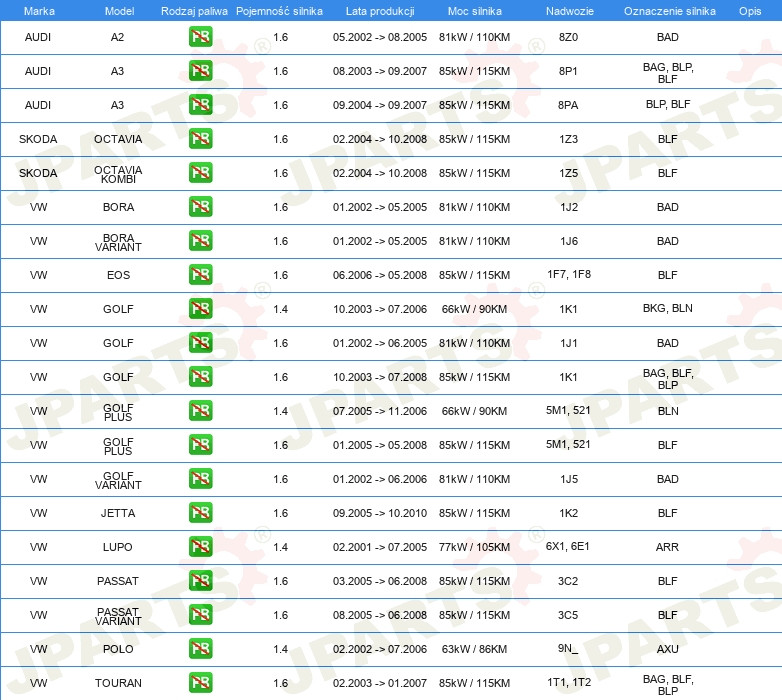
Task: Click the fuel icon in the BORA VARIANT row
Action: pyautogui.click(x=200, y=241)
